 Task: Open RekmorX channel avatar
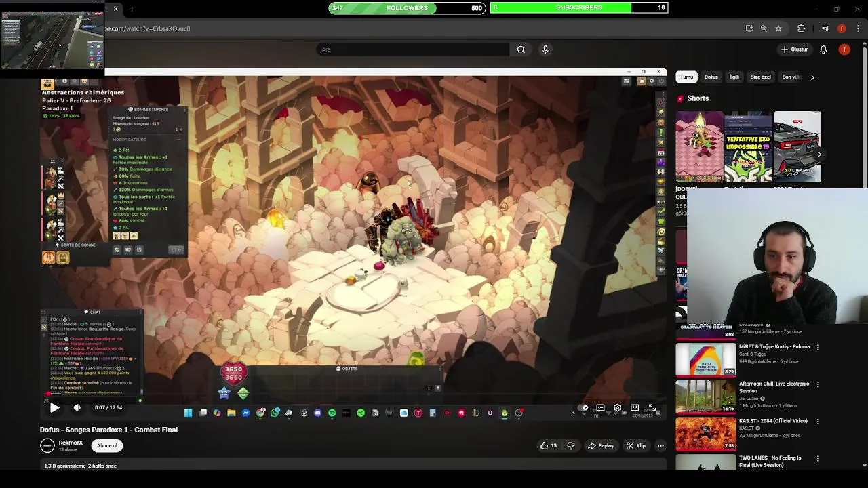point(47,445)
